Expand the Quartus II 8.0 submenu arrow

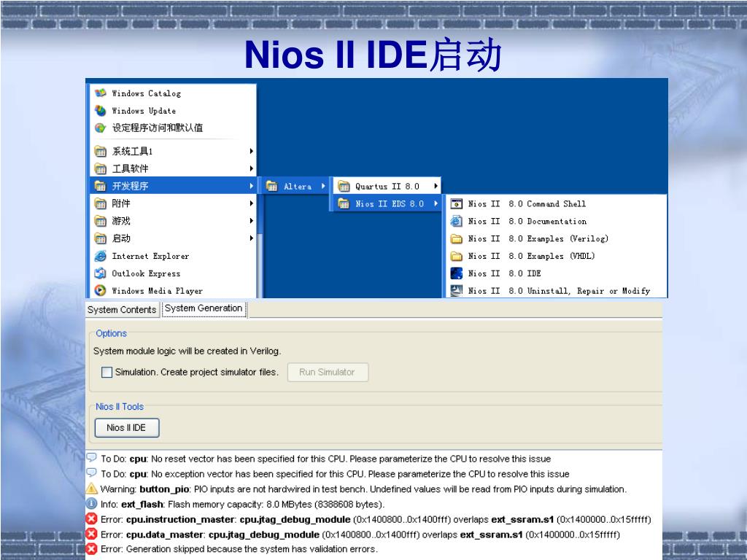[436, 186]
